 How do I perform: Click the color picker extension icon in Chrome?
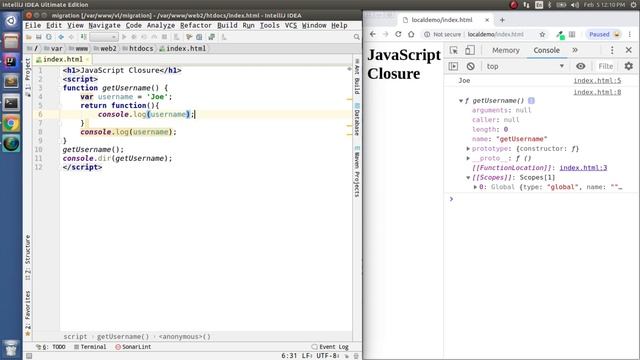pos(560,35)
